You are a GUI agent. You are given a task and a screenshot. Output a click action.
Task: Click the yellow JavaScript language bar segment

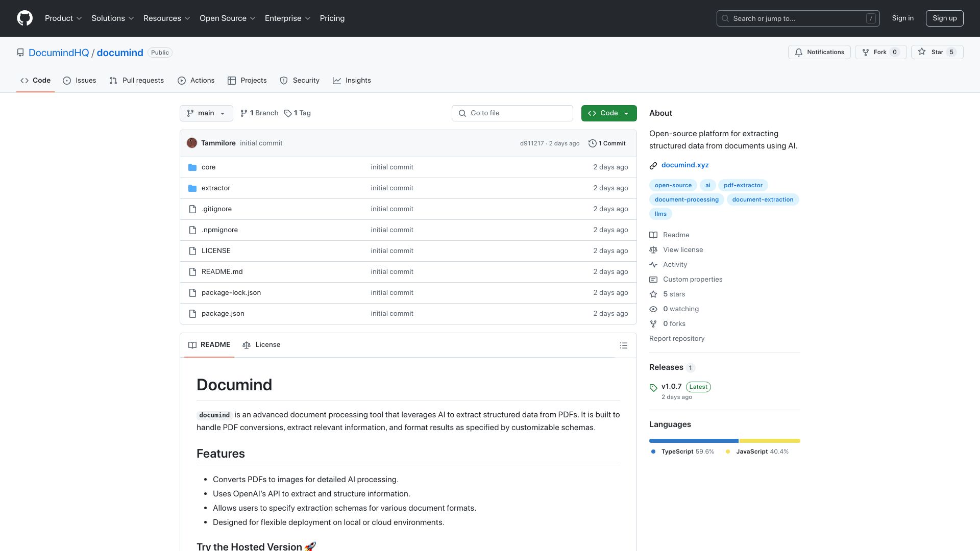[x=770, y=441]
